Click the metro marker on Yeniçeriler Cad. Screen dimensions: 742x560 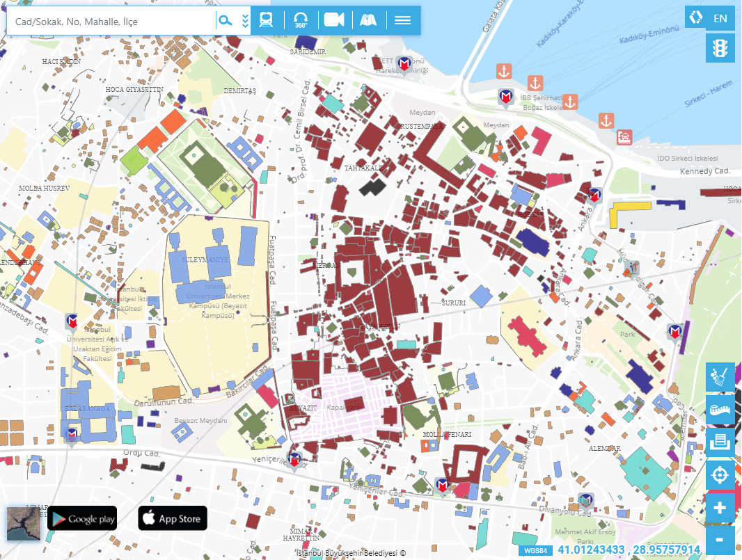pyautogui.click(x=442, y=486)
